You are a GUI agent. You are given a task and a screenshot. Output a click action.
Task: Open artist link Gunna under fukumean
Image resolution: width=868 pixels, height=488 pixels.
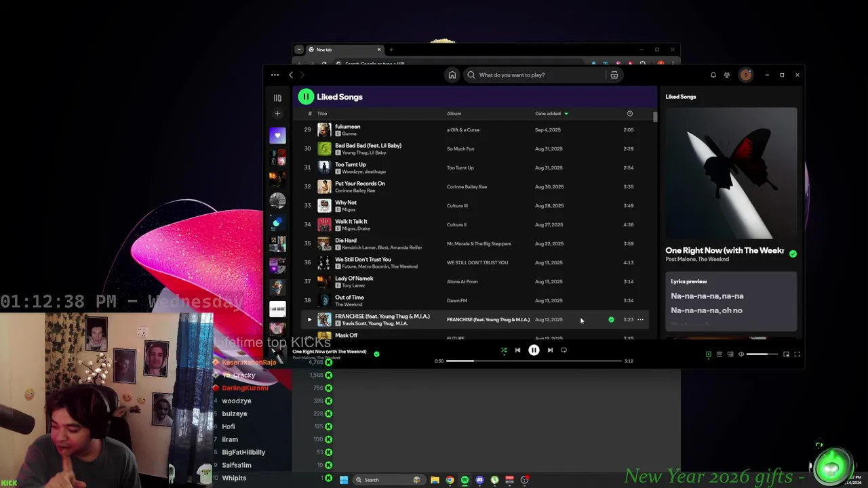(349, 134)
